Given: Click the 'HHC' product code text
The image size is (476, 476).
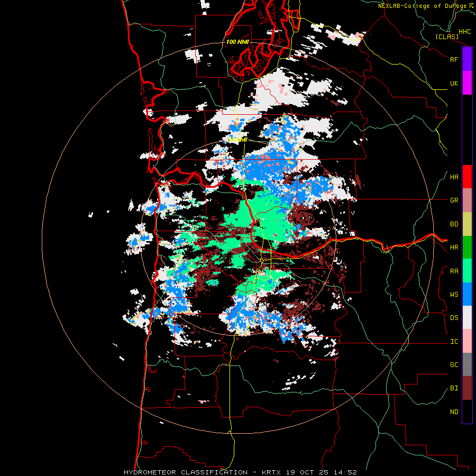Looking at the screenshot, I should pos(465,32).
